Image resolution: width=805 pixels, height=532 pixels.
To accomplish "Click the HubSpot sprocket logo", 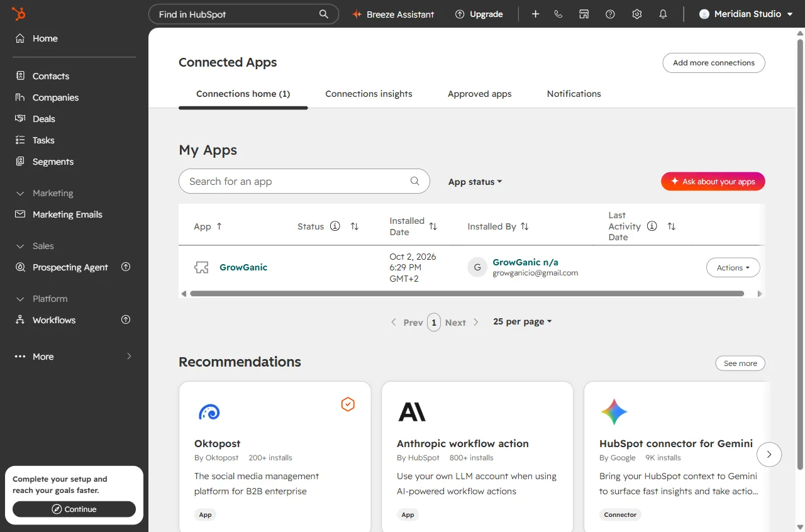I will (x=19, y=14).
